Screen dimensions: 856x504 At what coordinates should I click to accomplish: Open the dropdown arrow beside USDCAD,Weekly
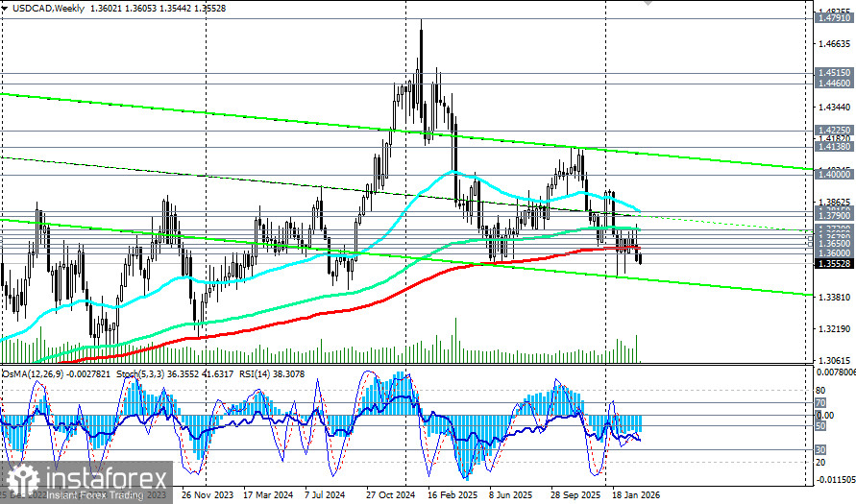click(5, 9)
